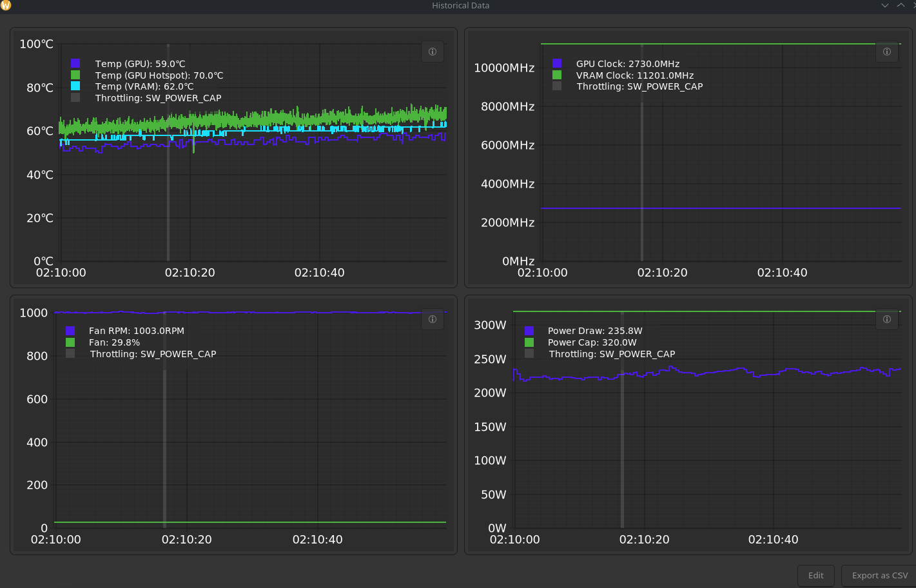Image resolution: width=916 pixels, height=588 pixels.
Task: Click the clock speed chart info icon
Action: coord(886,52)
